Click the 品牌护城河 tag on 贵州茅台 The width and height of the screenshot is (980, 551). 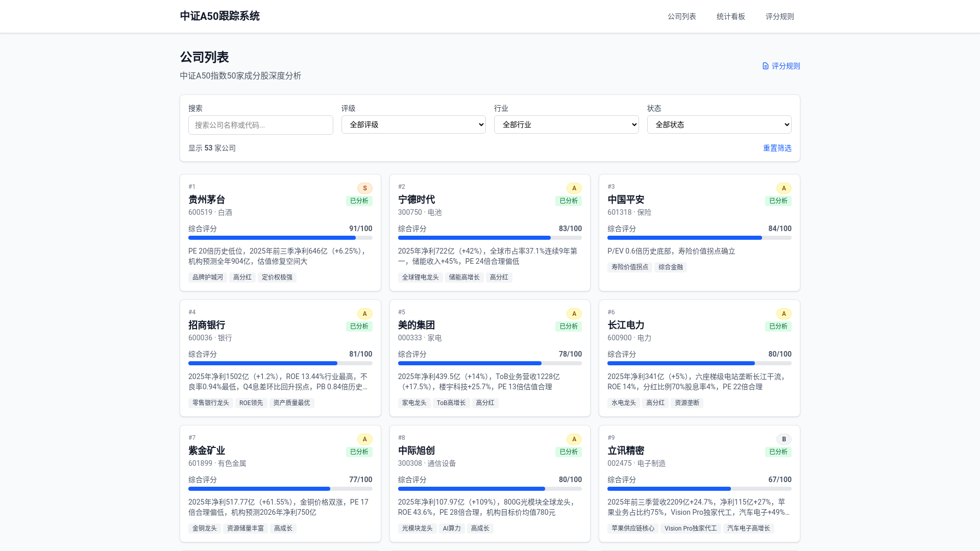click(208, 278)
